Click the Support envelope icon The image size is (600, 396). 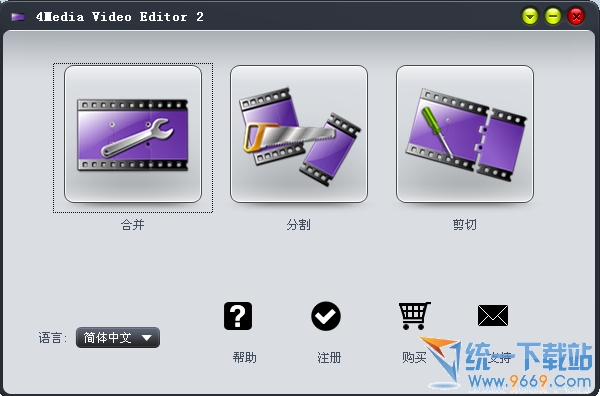coord(493,316)
